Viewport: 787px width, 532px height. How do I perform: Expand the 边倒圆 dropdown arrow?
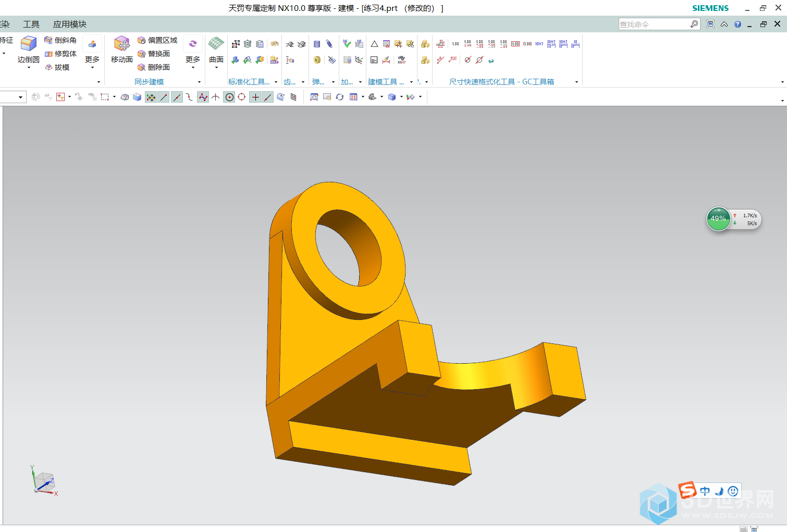(x=29, y=68)
